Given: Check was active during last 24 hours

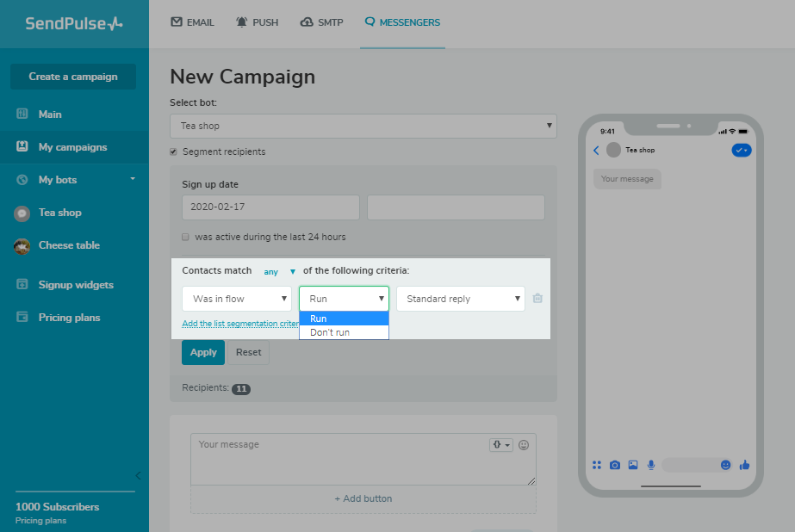Looking at the screenshot, I should click(185, 237).
